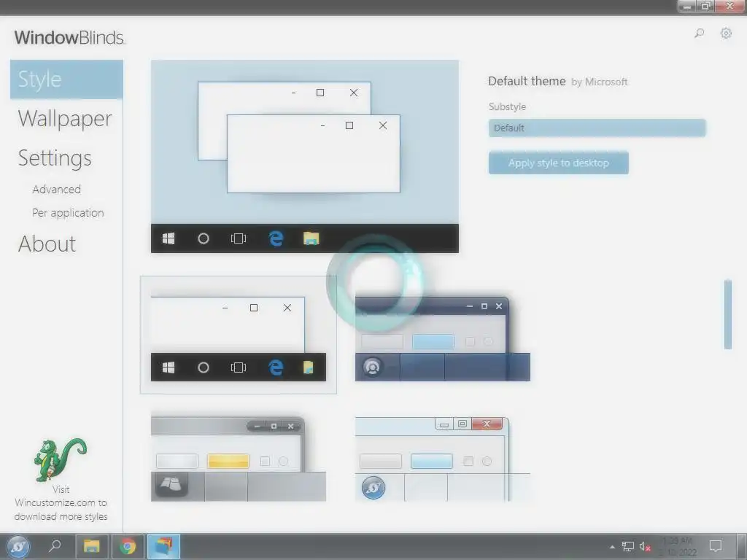Open Advanced settings sub-item
The width and height of the screenshot is (747, 560).
[x=56, y=190]
